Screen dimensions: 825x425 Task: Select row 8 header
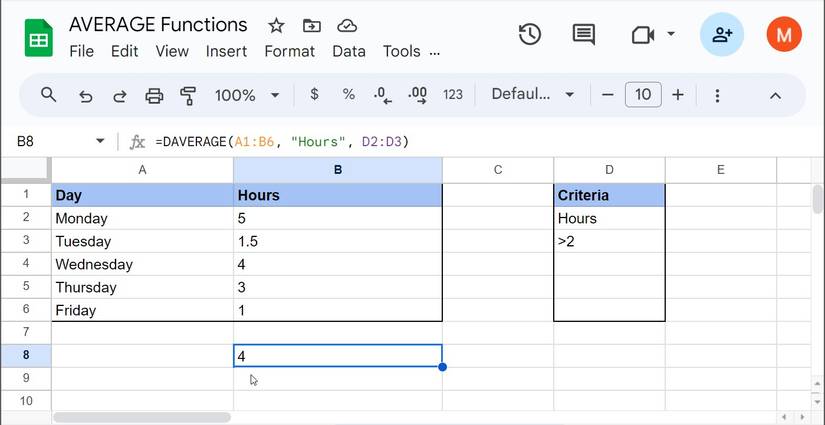coord(26,356)
